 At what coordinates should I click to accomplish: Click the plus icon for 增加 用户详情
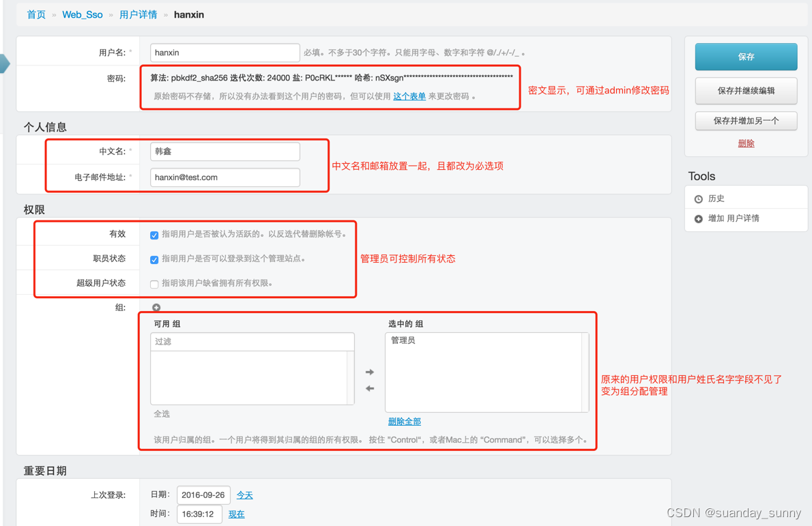pyautogui.click(x=699, y=220)
